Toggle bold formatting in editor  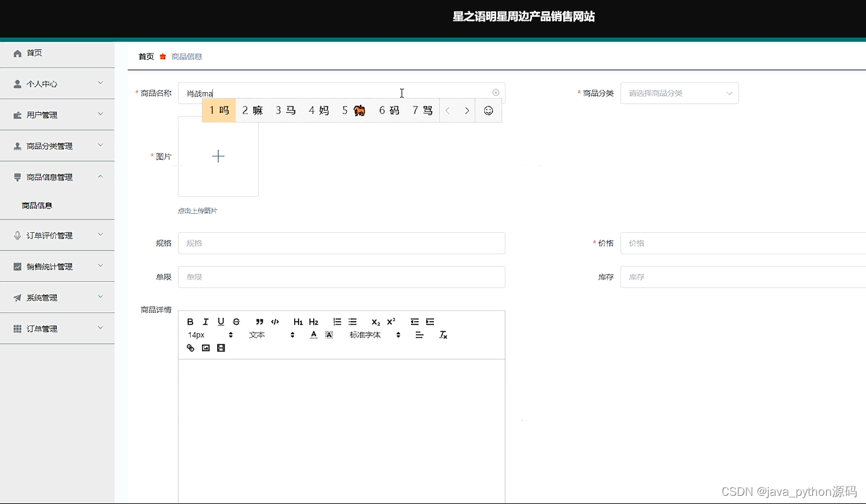(191, 322)
